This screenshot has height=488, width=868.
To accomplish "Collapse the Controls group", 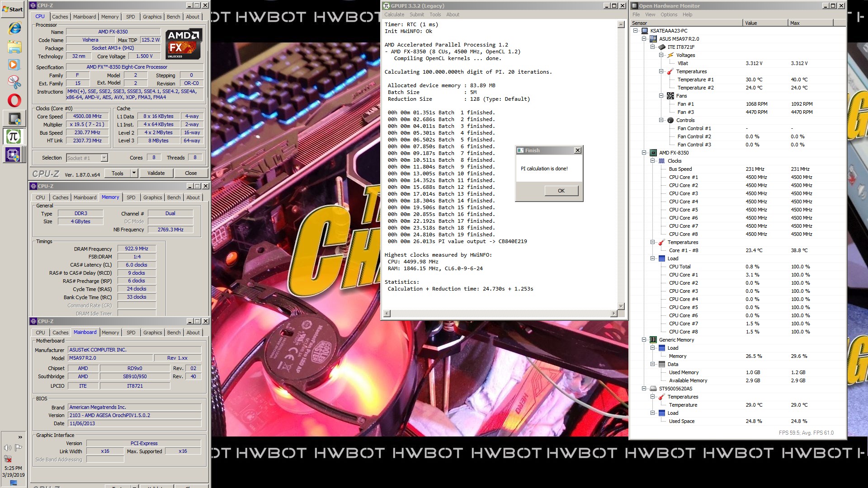I will [661, 120].
